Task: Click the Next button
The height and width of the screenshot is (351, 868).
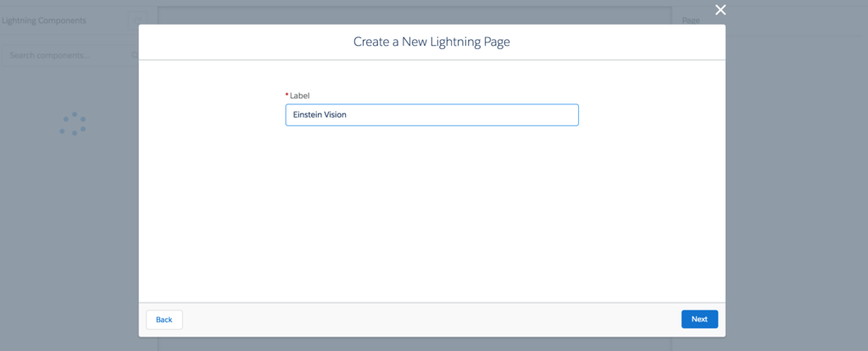Action: tap(699, 320)
